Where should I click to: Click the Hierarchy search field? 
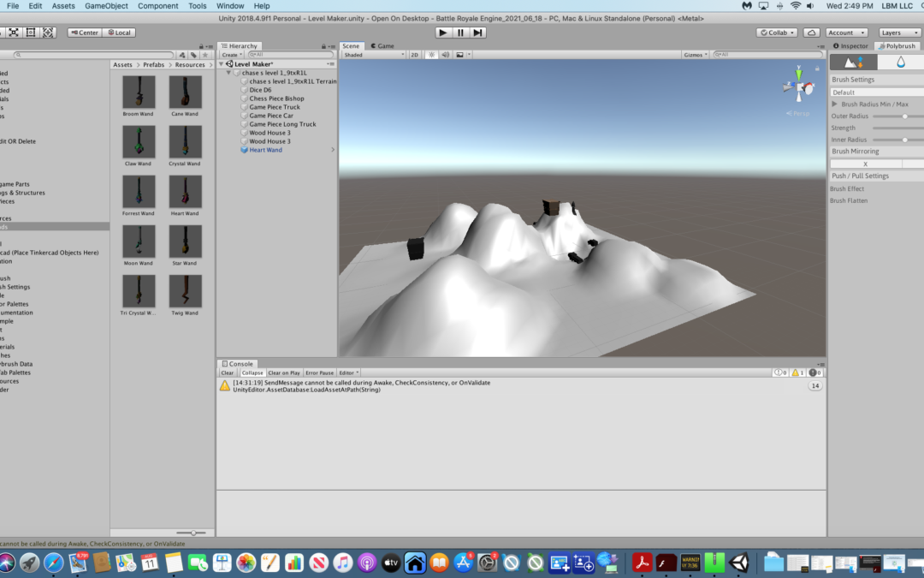[291, 54]
